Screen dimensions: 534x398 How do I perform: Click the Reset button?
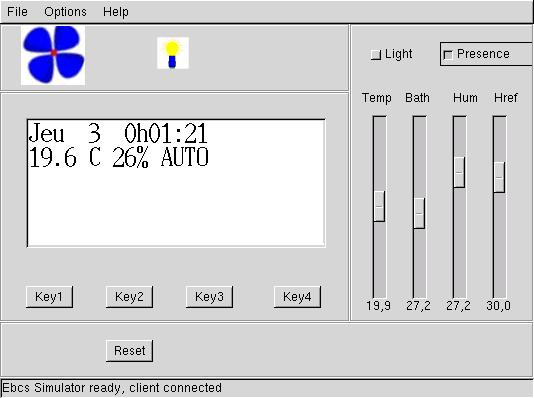pos(129,351)
